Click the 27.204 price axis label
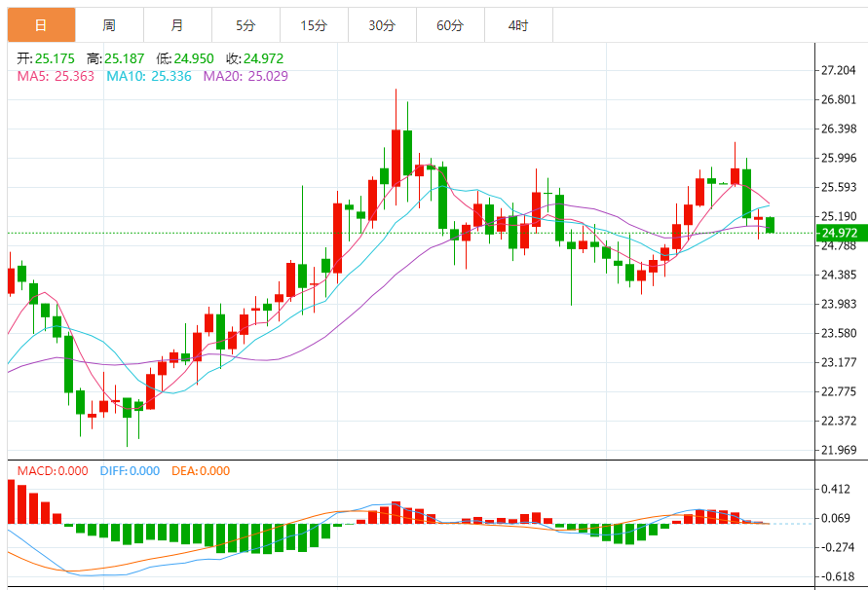This screenshot has height=590, width=868. click(x=838, y=70)
